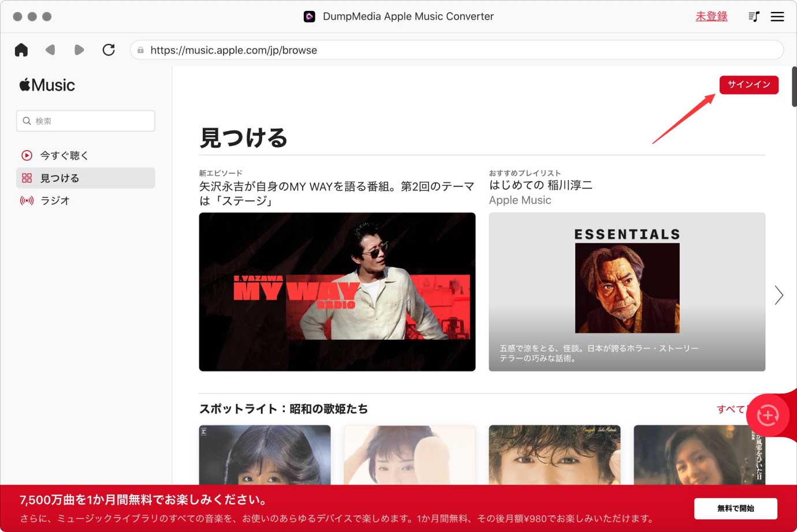This screenshot has height=532, width=797.
Task: Click the play circle icon beside 今すぐ聴く
Action: [27, 155]
